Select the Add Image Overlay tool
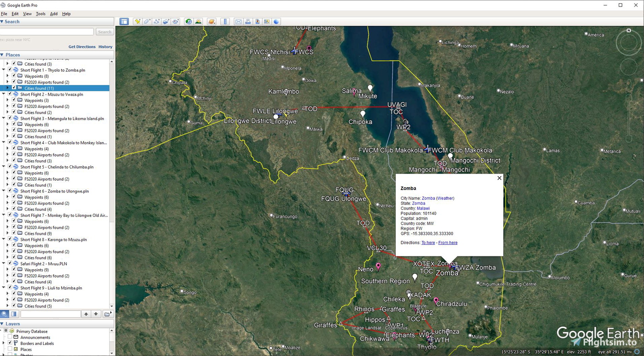Screen dimensions: 644x356 click(x=166, y=22)
